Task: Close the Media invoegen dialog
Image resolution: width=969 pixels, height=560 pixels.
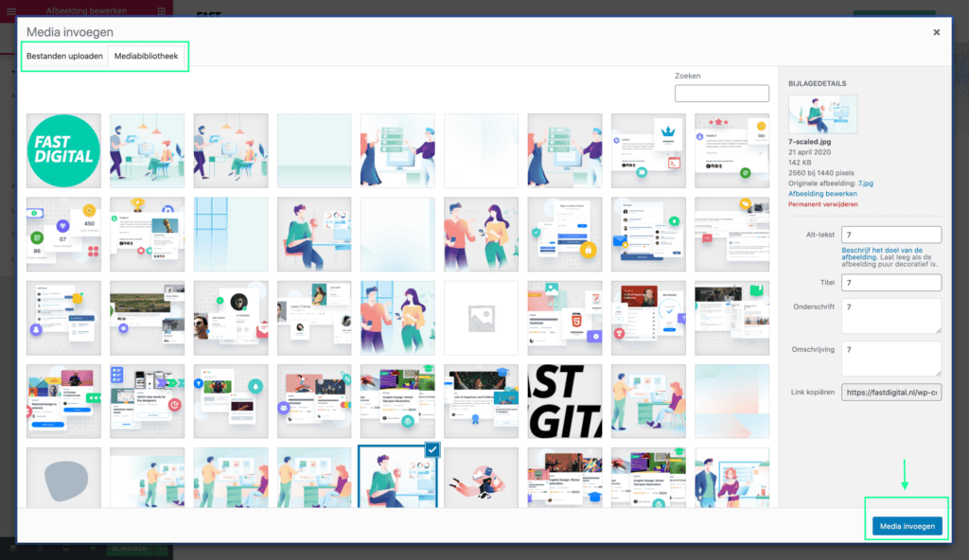Action: point(937,32)
